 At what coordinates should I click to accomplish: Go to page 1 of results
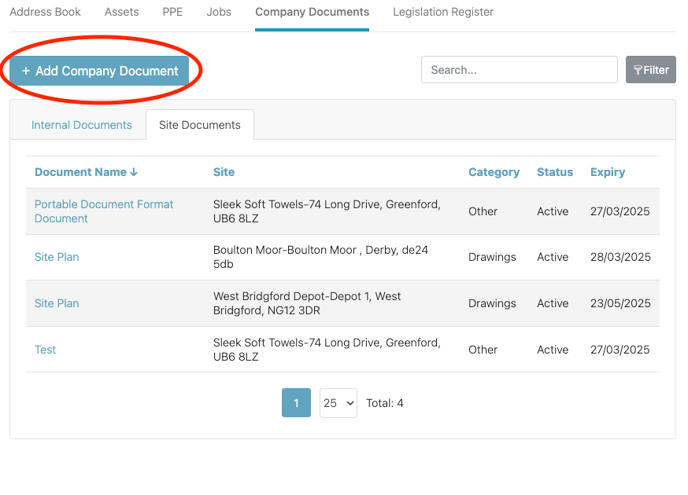296,403
